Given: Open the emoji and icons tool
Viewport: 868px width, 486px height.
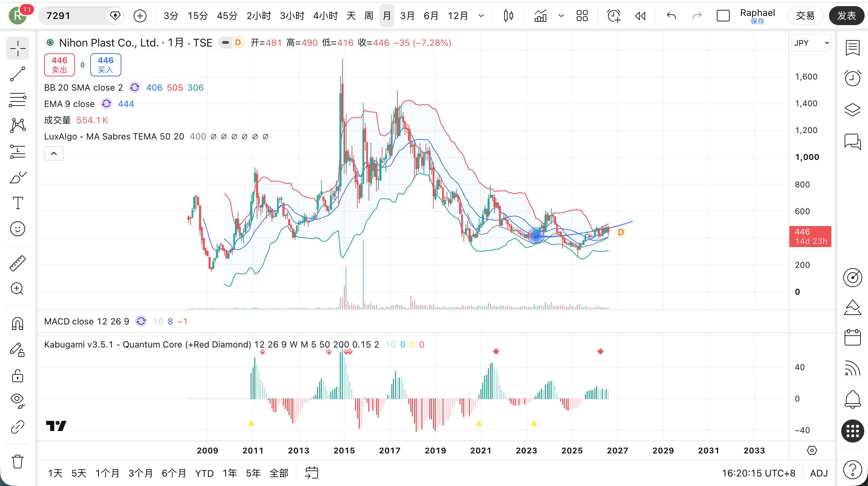Looking at the screenshot, I should (x=18, y=229).
